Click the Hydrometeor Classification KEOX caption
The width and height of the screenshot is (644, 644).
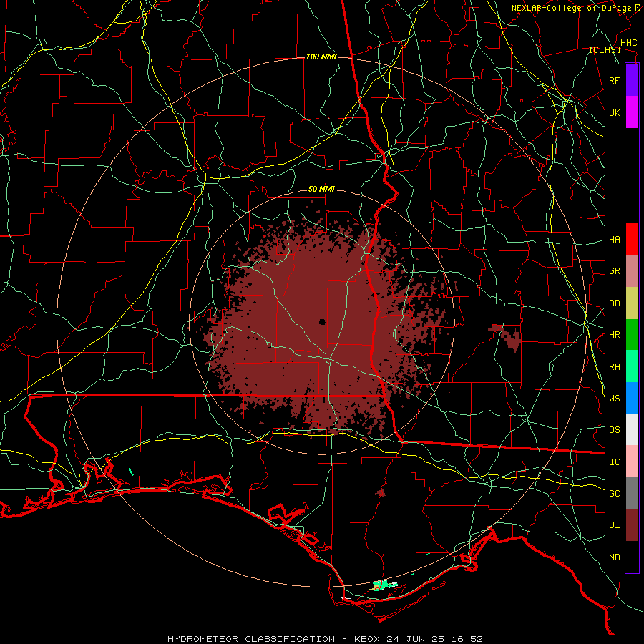326,639
